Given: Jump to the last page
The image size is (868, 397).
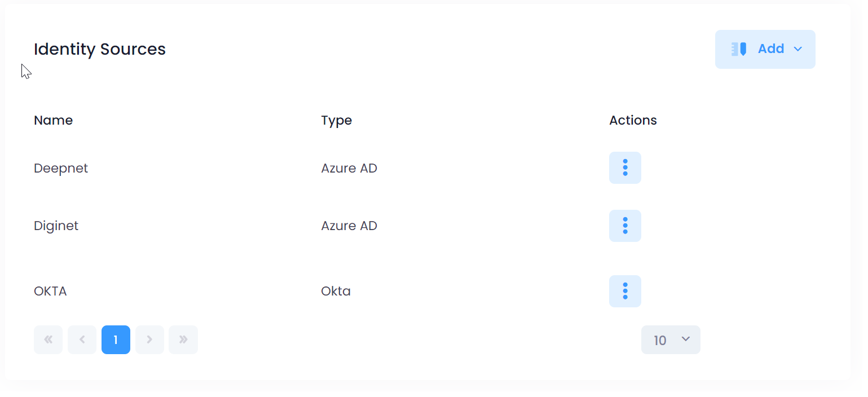Looking at the screenshot, I should (x=183, y=339).
